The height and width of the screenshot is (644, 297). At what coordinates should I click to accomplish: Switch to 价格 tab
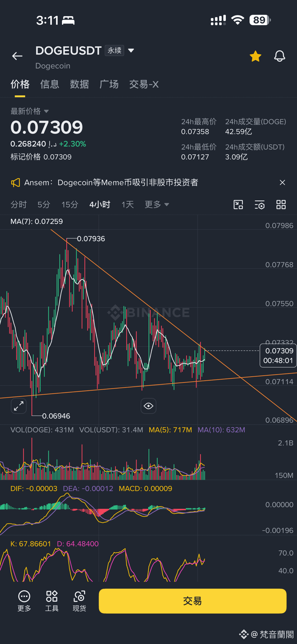20,84
